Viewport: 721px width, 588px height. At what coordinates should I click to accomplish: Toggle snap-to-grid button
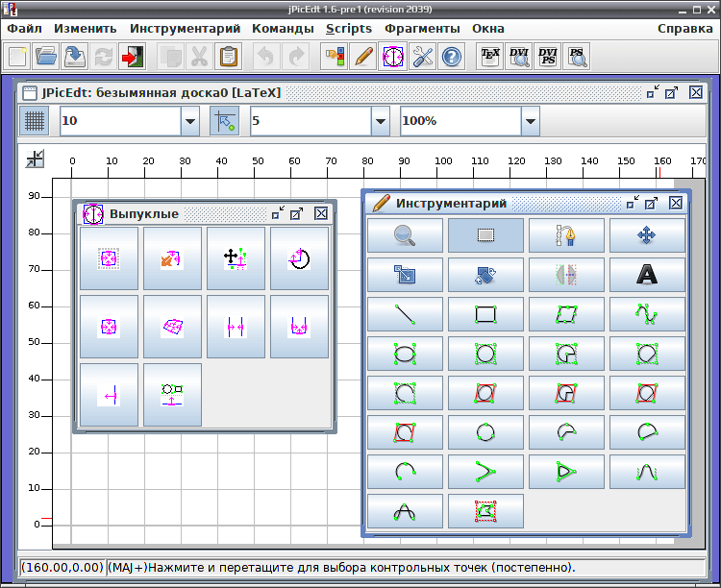(x=224, y=121)
